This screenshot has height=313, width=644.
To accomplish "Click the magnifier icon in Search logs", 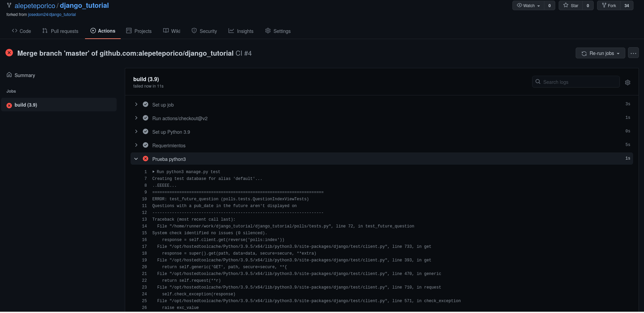I will 538,82.
